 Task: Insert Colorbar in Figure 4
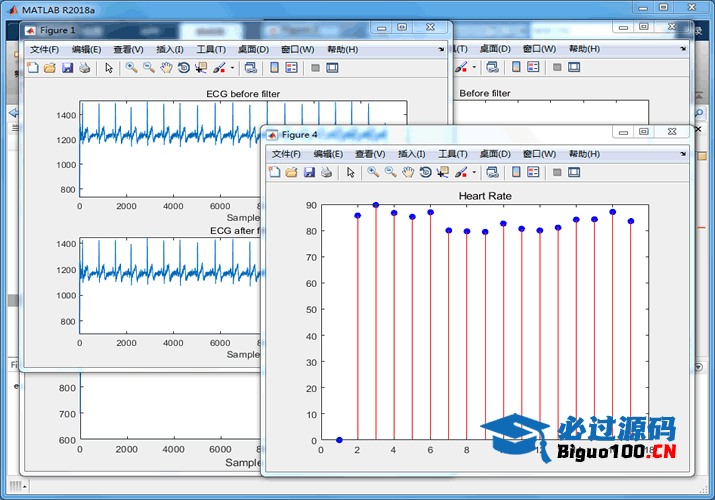[516, 172]
